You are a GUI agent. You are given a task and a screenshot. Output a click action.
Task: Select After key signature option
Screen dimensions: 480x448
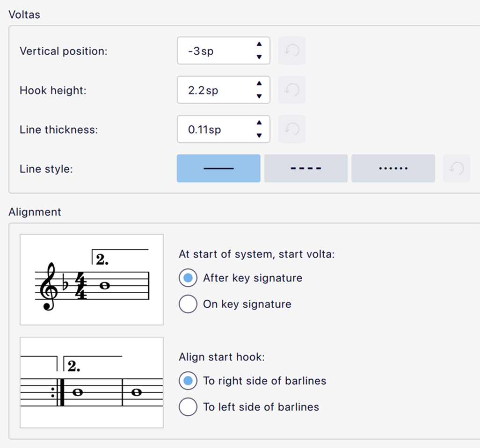(188, 278)
